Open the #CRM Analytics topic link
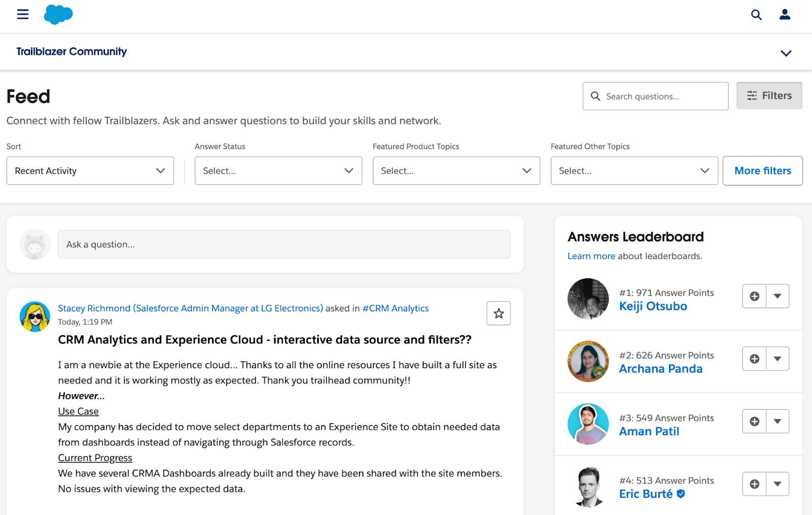 (x=395, y=308)
